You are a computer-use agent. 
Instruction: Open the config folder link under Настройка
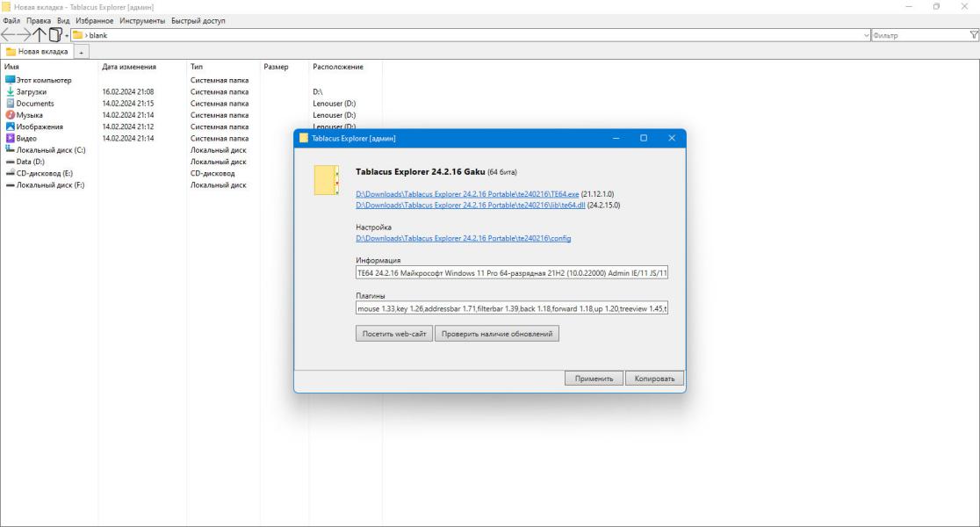coord(463,238)
